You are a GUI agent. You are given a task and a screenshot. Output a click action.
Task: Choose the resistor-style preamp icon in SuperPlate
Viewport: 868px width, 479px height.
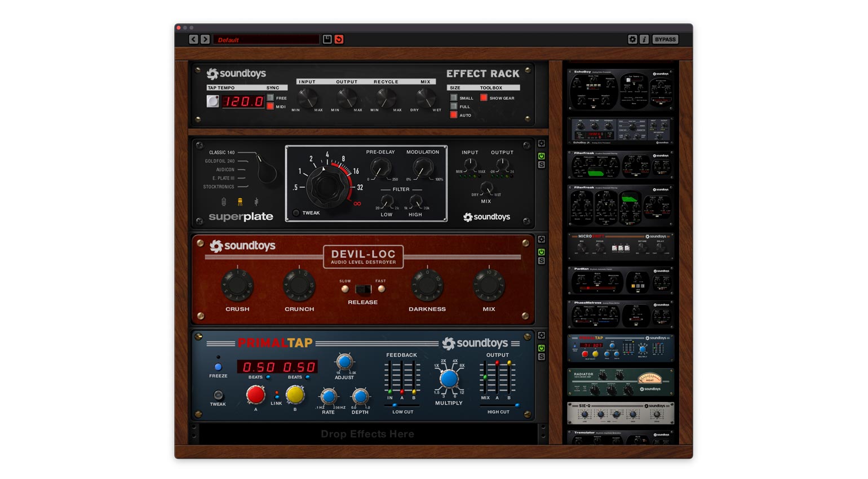256,202
